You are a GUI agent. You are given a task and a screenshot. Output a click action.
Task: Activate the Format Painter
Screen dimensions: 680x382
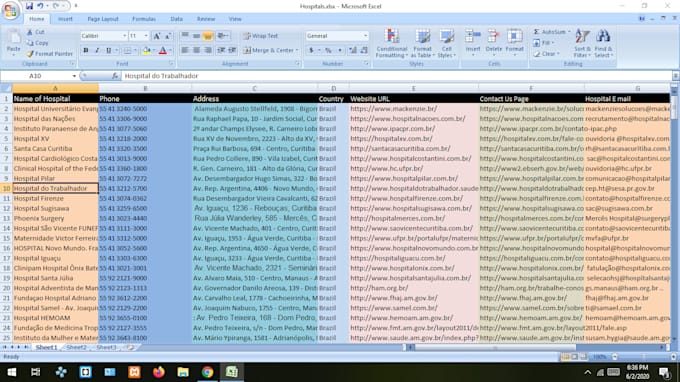pyautogui.click(x=49, y=54)
